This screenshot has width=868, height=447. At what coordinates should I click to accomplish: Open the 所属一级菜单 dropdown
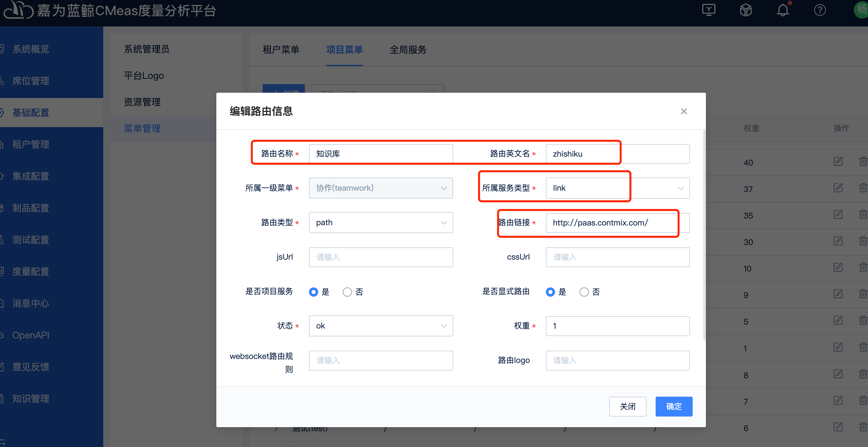[381, 188]
